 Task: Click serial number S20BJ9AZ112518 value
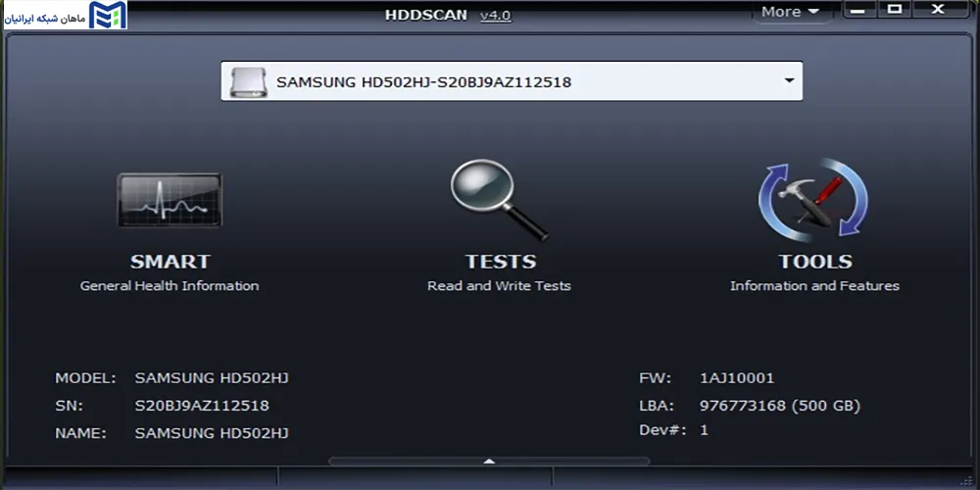[x=202, y=406]
